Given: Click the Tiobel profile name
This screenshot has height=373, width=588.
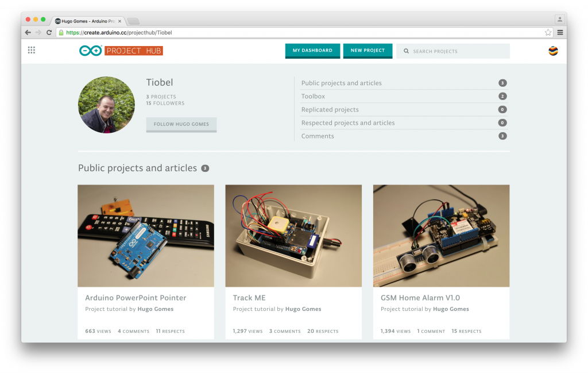Looking at the screenshot, I should click(x=160, y=83).
